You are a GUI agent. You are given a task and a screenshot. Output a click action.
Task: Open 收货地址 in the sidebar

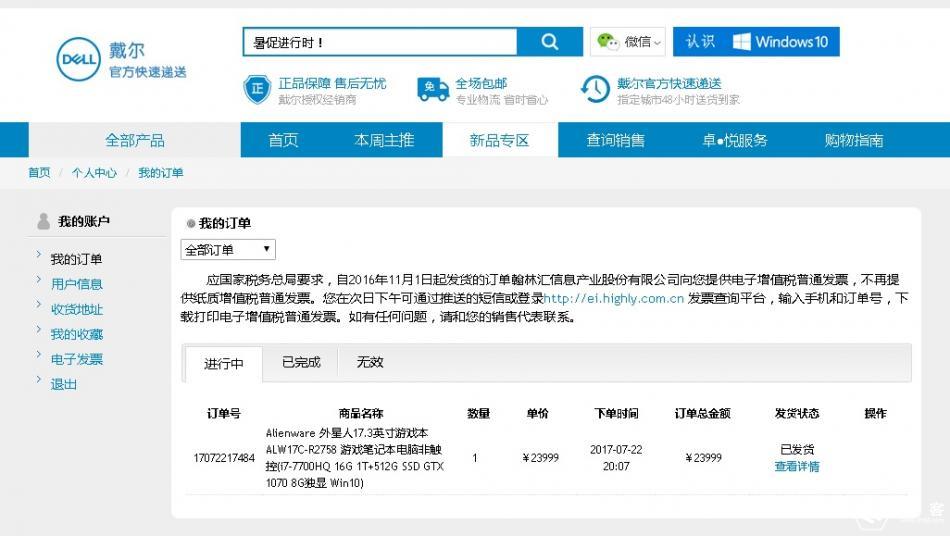(76, 309)
